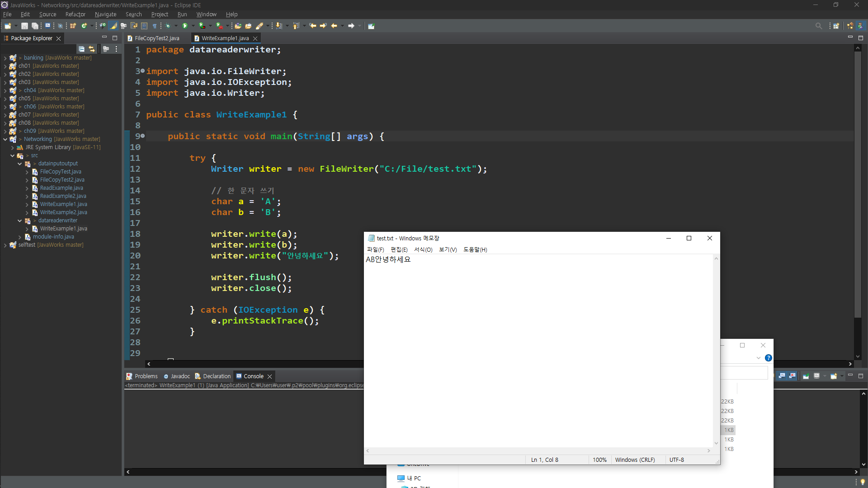Toggle Show Whitespace Characters pilcrow icon
The width and height of the screenshot is (868, 488).
pos(155,26)
